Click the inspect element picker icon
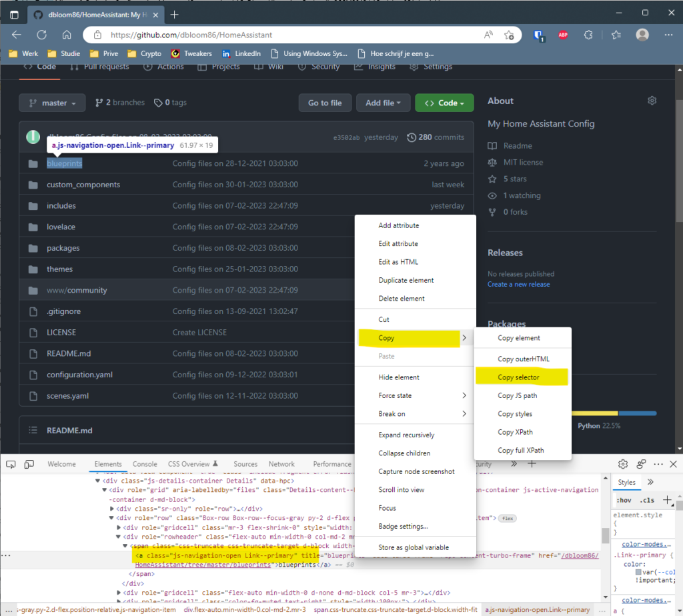The width and height of the screenshot is (683, 616). 11,465
